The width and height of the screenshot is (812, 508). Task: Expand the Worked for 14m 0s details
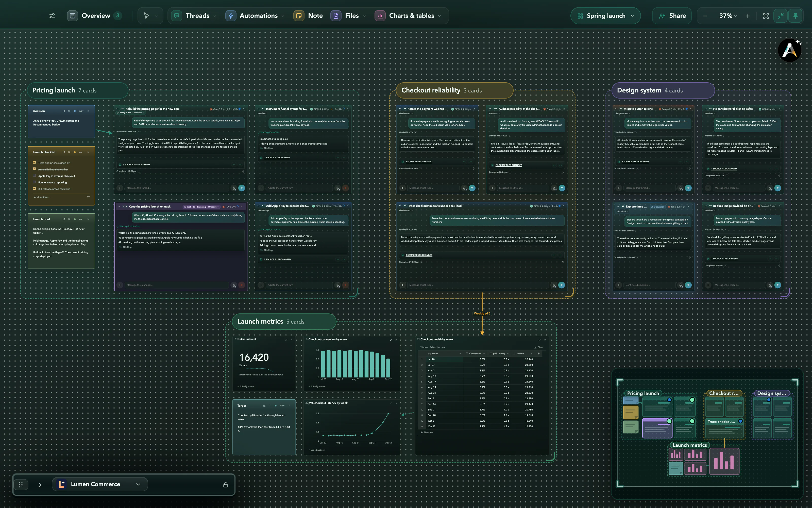(x=410, y=229)
